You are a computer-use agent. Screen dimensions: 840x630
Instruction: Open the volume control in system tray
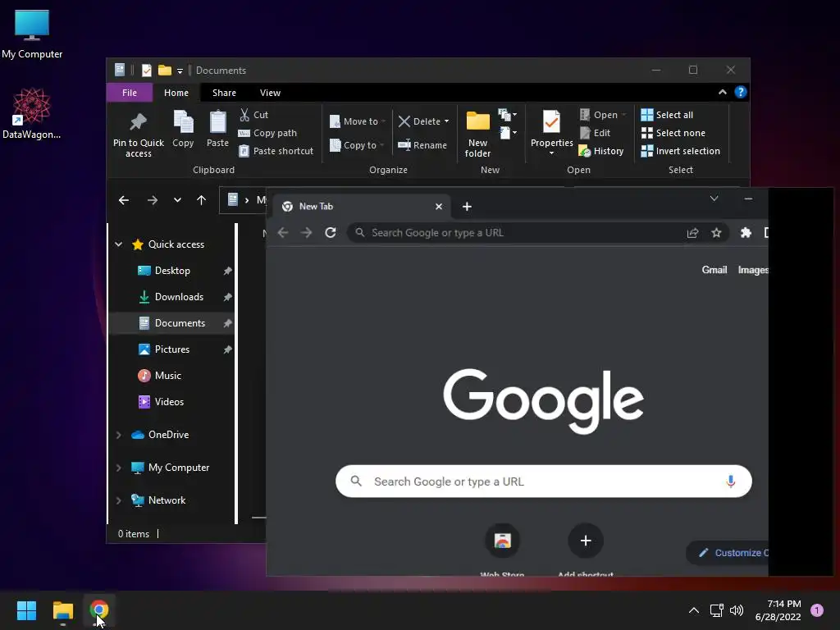pos(737,610)
